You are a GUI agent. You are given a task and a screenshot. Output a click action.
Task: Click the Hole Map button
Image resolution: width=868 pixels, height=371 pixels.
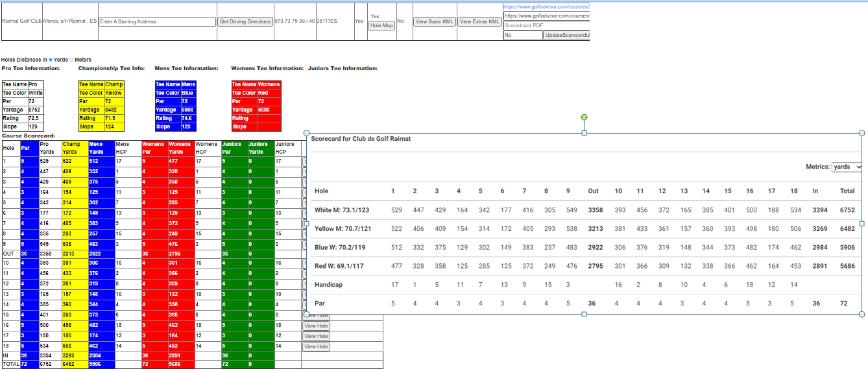pos(381,26)
